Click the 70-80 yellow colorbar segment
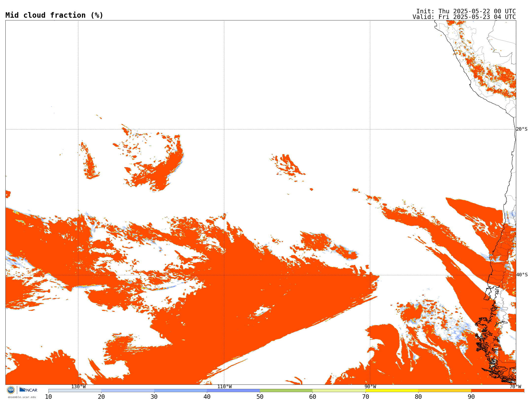Screen dimensions: 532x400 coord(392,391)
